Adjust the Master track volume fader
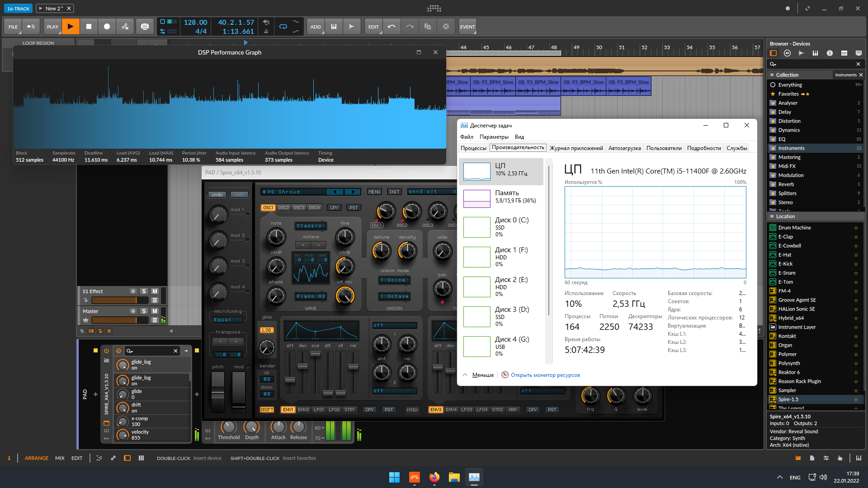 point(120,320)
